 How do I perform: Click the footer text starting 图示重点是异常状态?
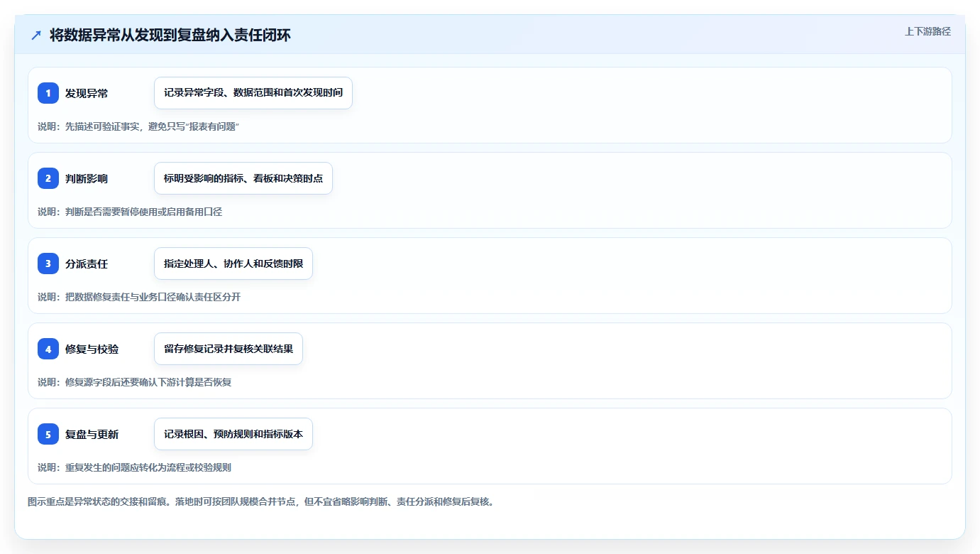(x=261, y=501)
